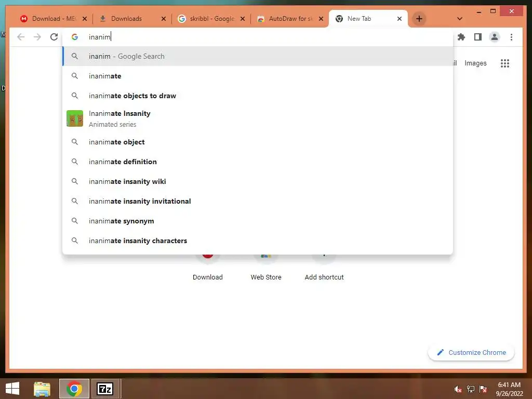Select 'inanimate synonym' suggestion

[258, 221]
